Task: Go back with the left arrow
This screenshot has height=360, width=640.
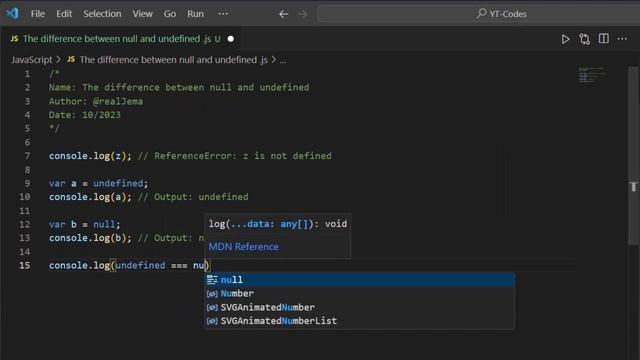Action: pyautogui.click(x=283, y=14)
